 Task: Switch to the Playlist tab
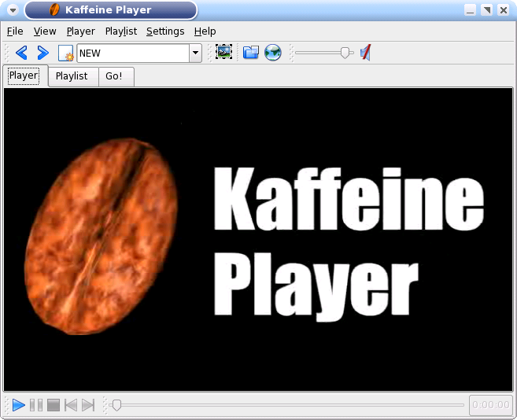(73, 76)
